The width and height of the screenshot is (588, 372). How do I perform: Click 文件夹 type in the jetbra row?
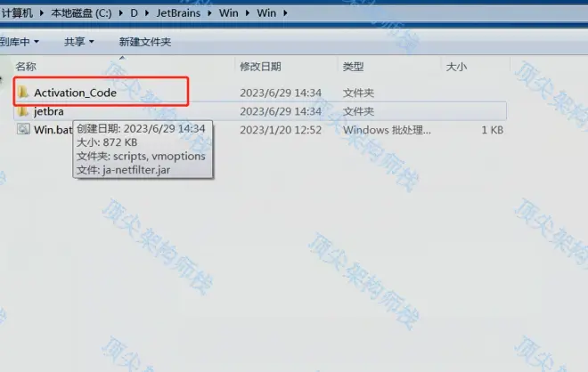(358, 111)
